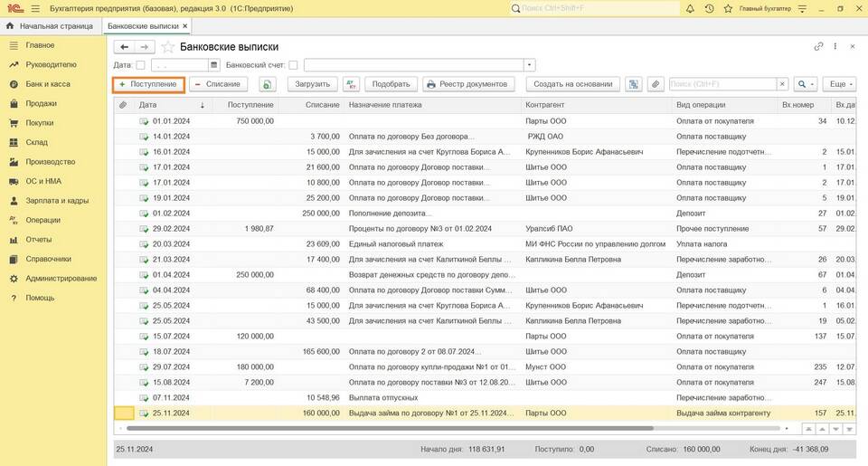Viewport: 868px width, 466px height.
Task: Click the Списание button
Action: click(x=218, y=84)
